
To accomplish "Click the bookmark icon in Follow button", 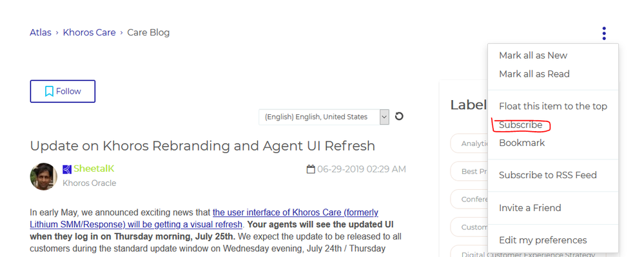I will point(49,91).
